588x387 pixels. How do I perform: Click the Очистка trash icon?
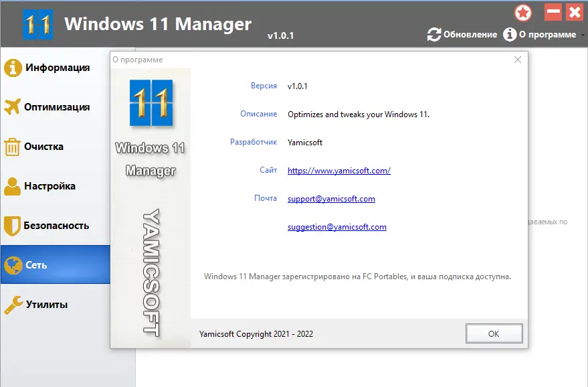tap(12, 146)
